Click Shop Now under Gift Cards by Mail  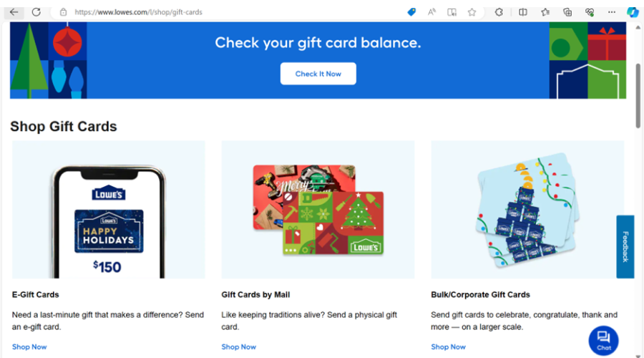pyautogui.click(x=239, y=347)
